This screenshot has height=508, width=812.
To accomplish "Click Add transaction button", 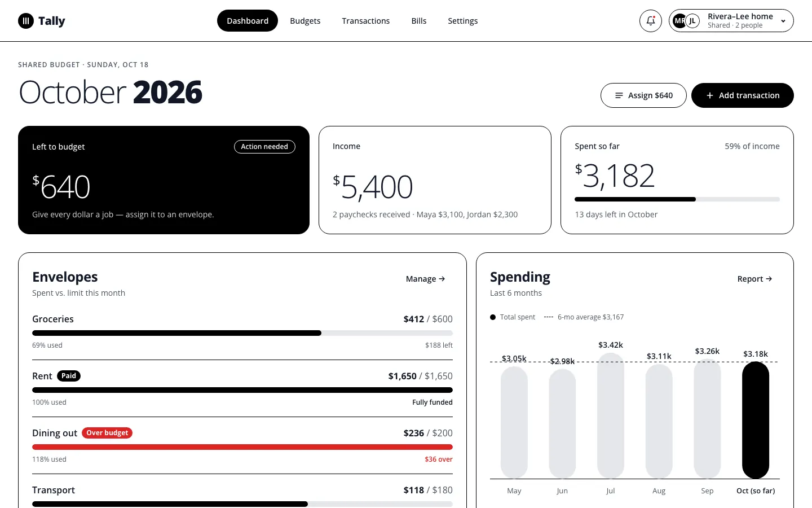I will coord(743,95).
